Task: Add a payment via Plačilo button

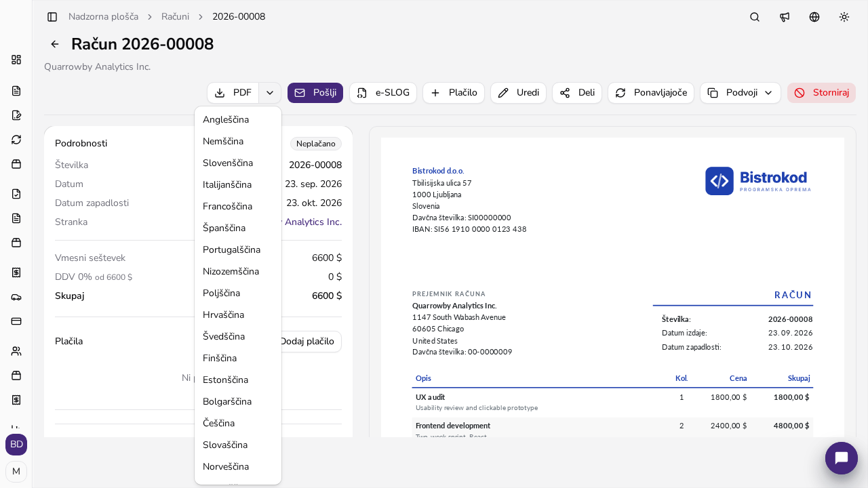Action: (454, 93)
